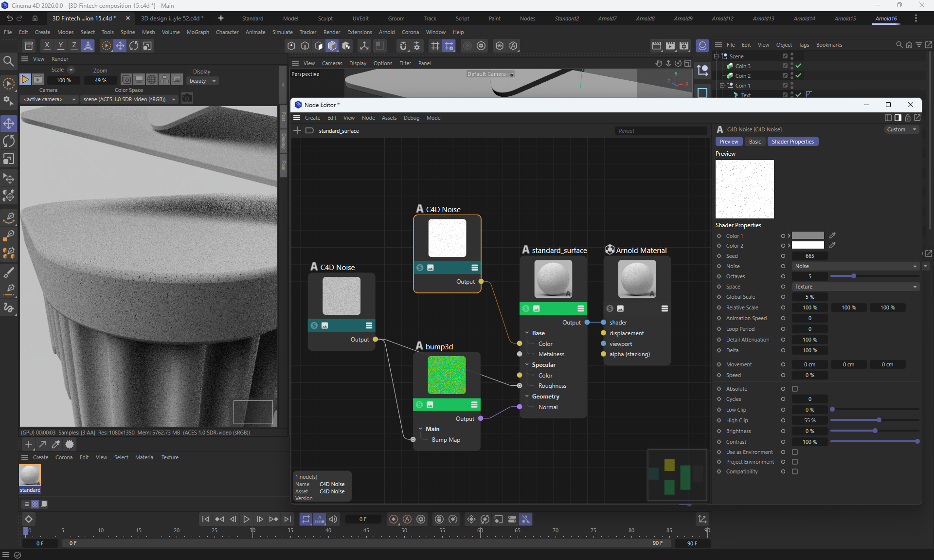This screenshot has width=934, height=560.
Task: Click the Play Forwards timeline button
Action: click(x=246, y=519)
